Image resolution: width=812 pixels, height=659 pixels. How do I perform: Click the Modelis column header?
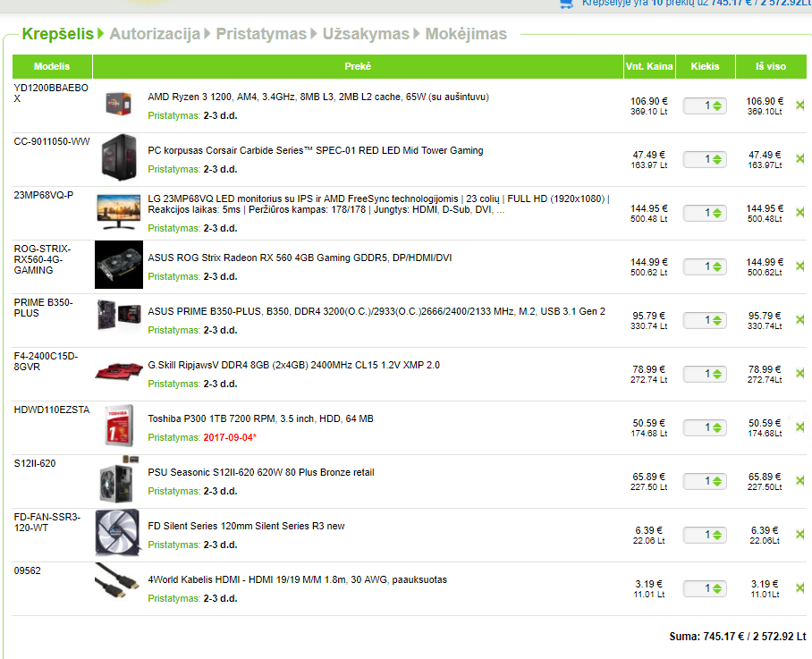52,66
